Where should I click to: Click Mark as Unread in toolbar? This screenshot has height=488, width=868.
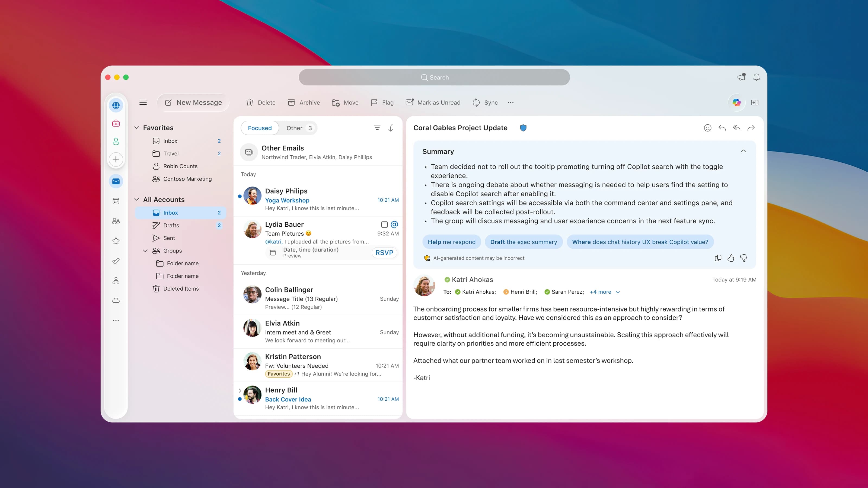click(433, 102)
